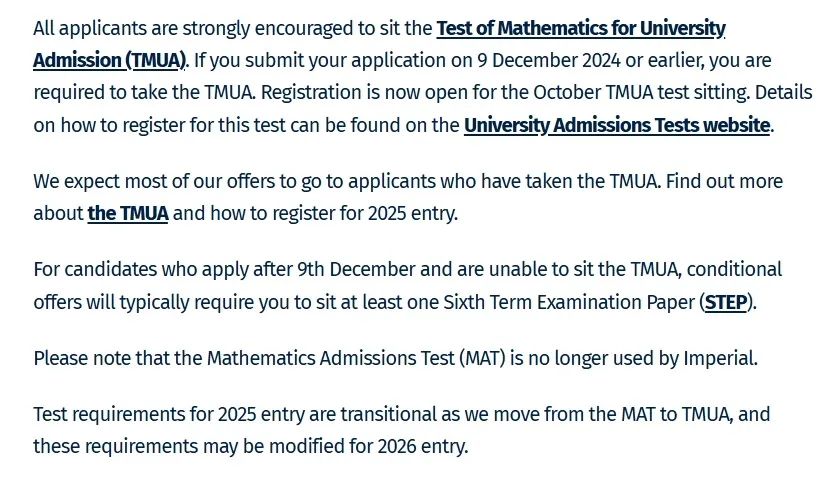Click 'Sixth Term Examination Paper' text
The height and width of the screenshot is (481, 822).
569,302
